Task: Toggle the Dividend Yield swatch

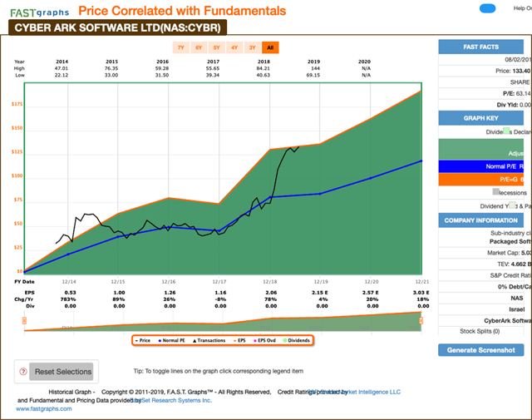Action: 512,205
